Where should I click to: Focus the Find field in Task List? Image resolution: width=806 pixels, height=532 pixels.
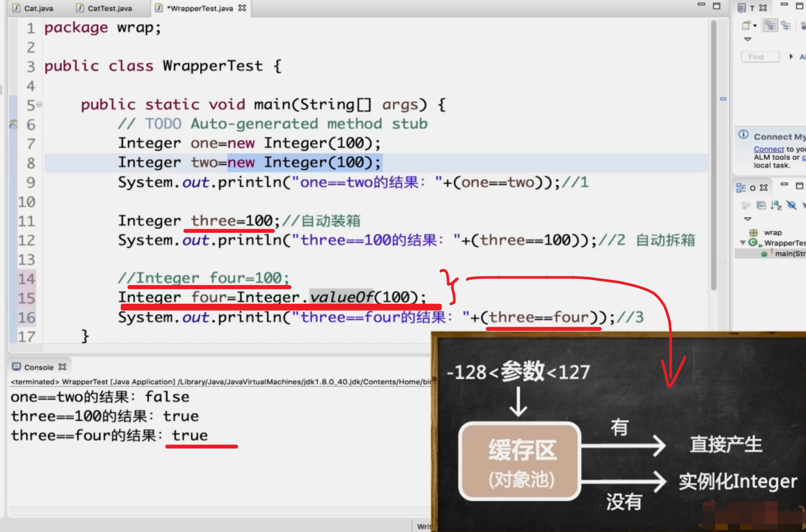point(760,57)
